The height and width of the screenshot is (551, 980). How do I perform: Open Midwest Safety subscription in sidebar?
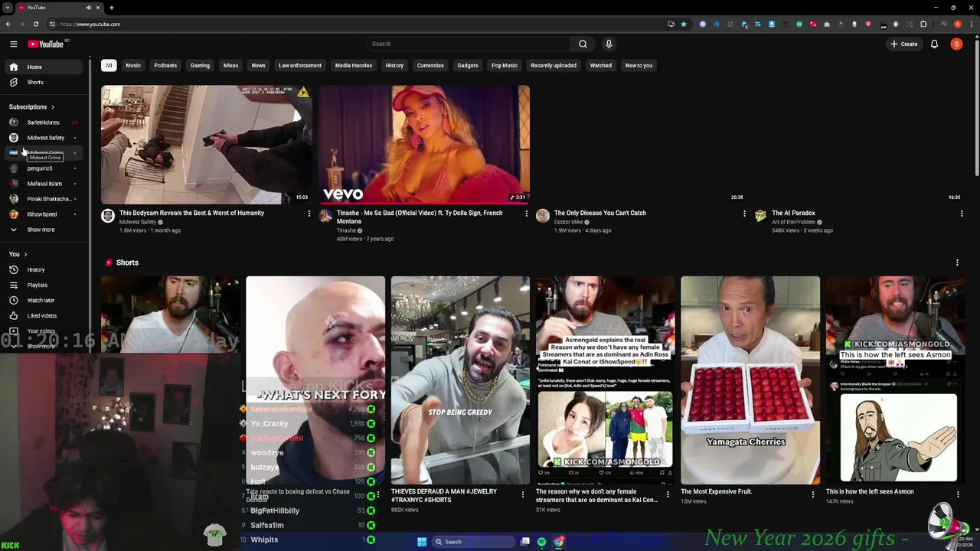click(44, 138)
